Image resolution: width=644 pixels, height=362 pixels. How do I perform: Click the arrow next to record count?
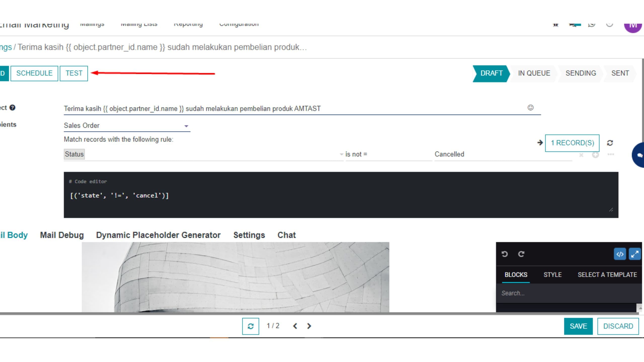[x=540, y=143]
